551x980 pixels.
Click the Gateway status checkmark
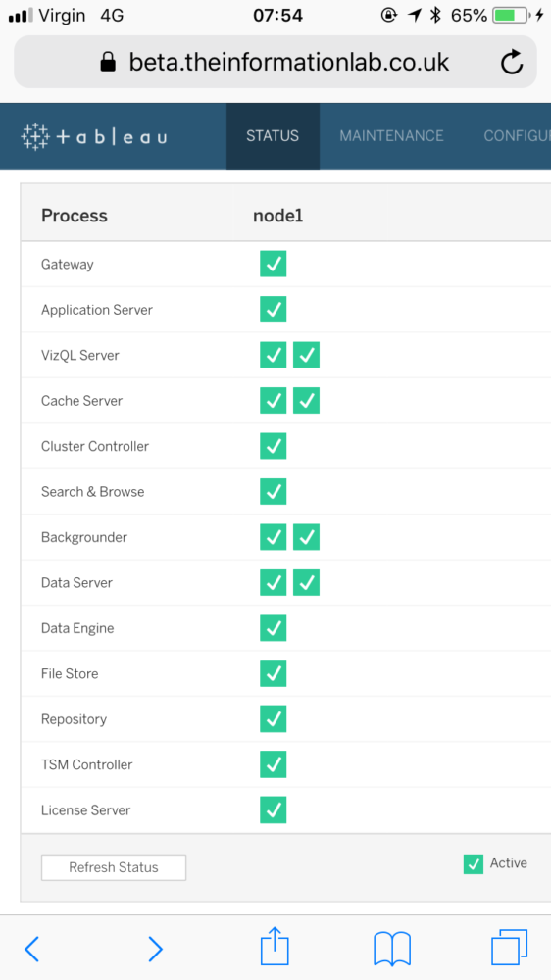click(274, 264)
